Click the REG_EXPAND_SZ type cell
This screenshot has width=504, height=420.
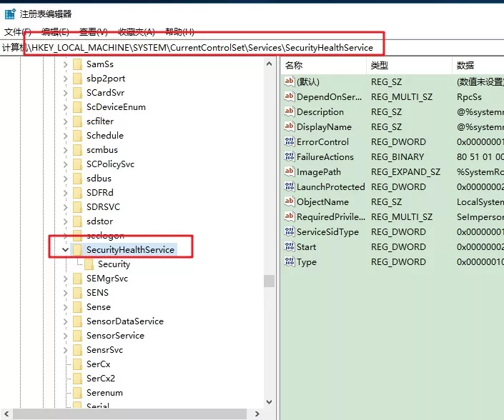point(405,172)
